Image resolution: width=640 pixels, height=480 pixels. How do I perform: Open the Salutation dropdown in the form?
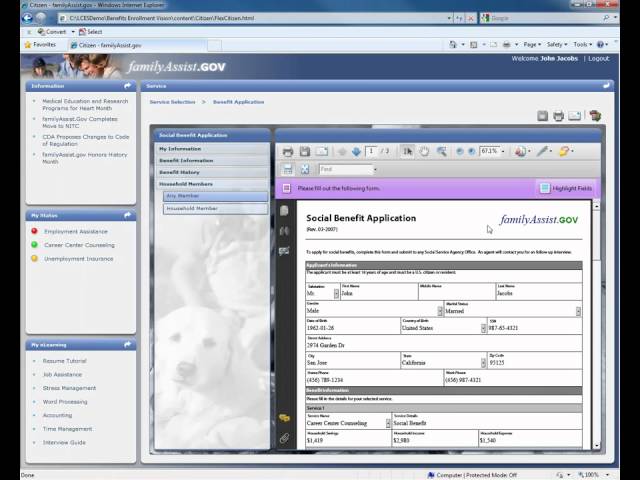tap(336, 293)
